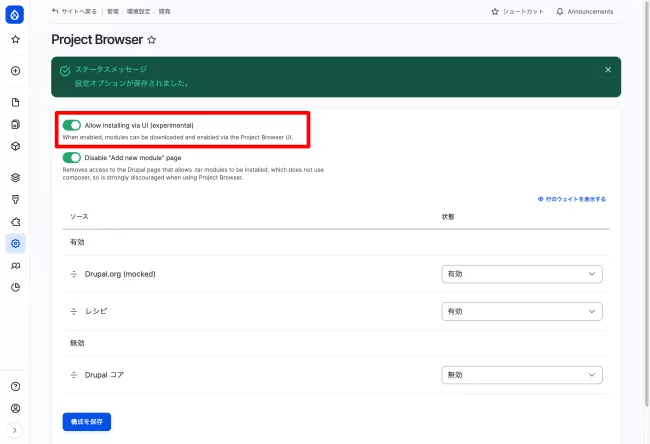Toggle Disable "Add new module" page switch
The height and width of the screenshot is (444, 650).
pos(72,158)
